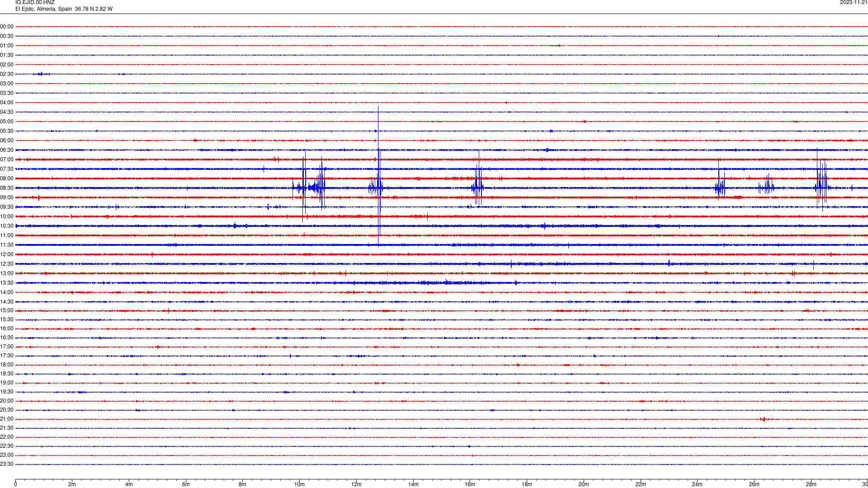Image resolution: width=868 pixels, height=488 pixels.
Task: Click the 03:00 time row label
Action: [7, 84]
